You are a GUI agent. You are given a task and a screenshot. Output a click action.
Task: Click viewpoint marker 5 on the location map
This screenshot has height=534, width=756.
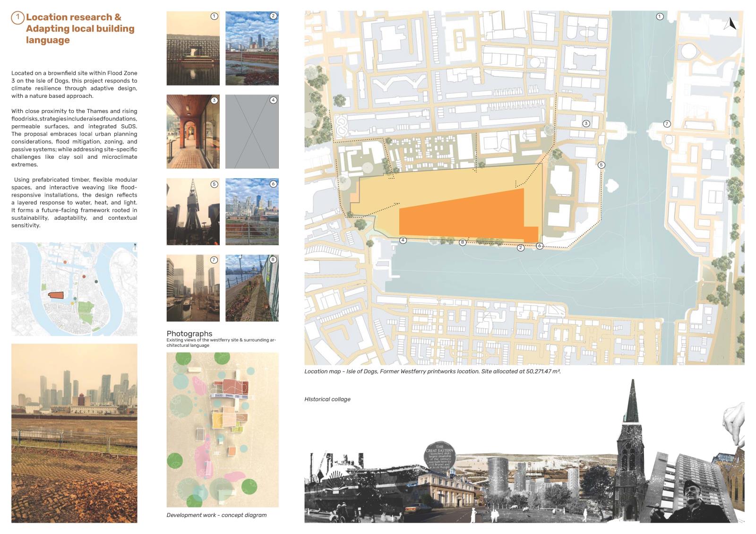pos(601,165)
